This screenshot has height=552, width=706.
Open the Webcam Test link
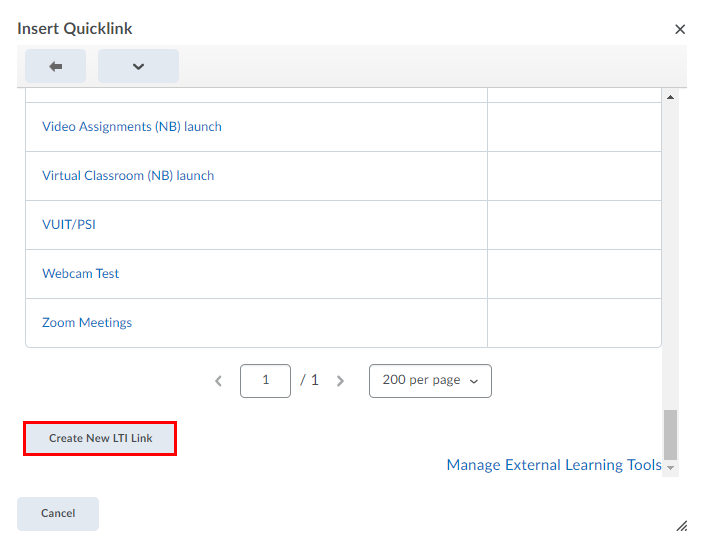coord(81,274)
